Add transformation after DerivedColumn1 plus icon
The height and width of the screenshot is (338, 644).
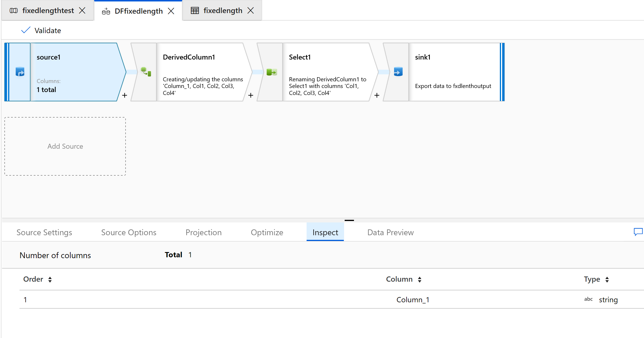[251, 95]
